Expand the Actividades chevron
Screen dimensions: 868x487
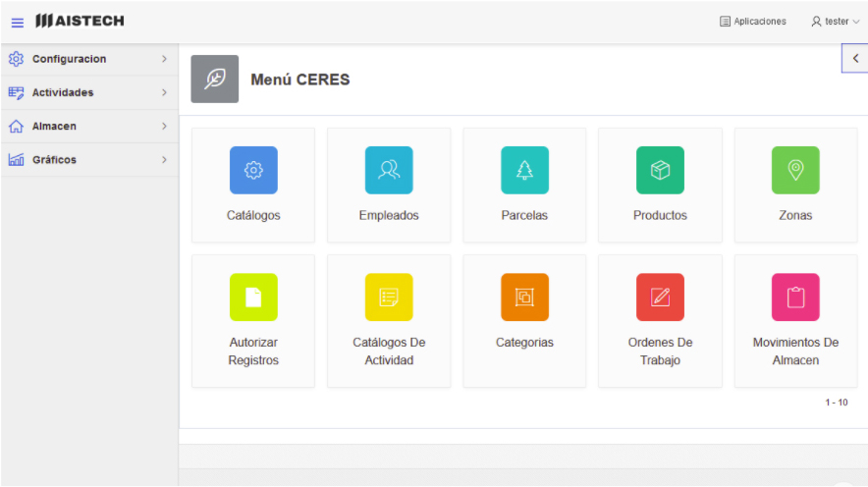(164, 92)
